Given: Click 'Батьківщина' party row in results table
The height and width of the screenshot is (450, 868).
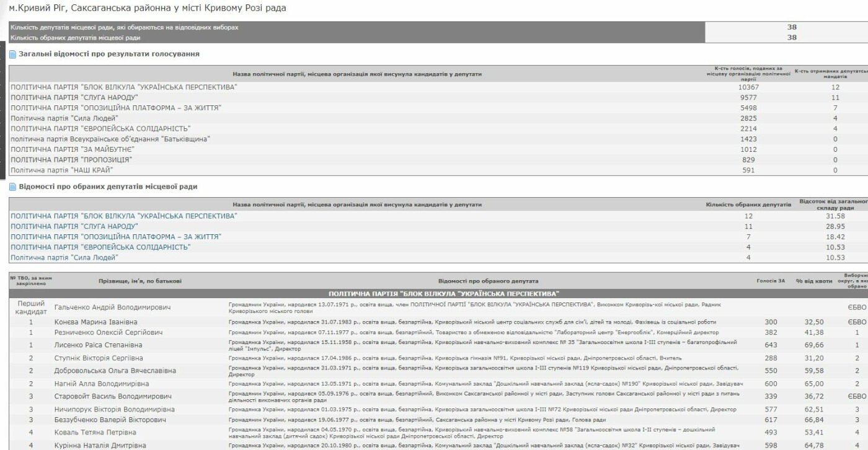Looking at the screenshot, I should pos(110,139).
